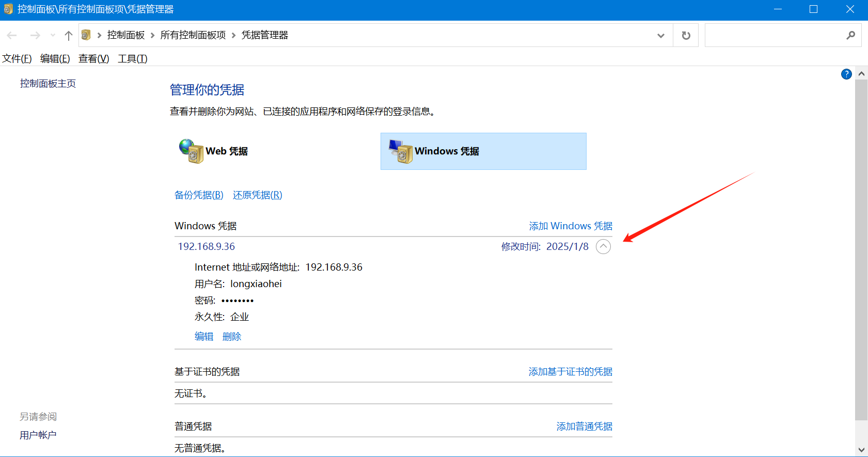Click the vertical scrollbar thumb

tap(861, 250)
